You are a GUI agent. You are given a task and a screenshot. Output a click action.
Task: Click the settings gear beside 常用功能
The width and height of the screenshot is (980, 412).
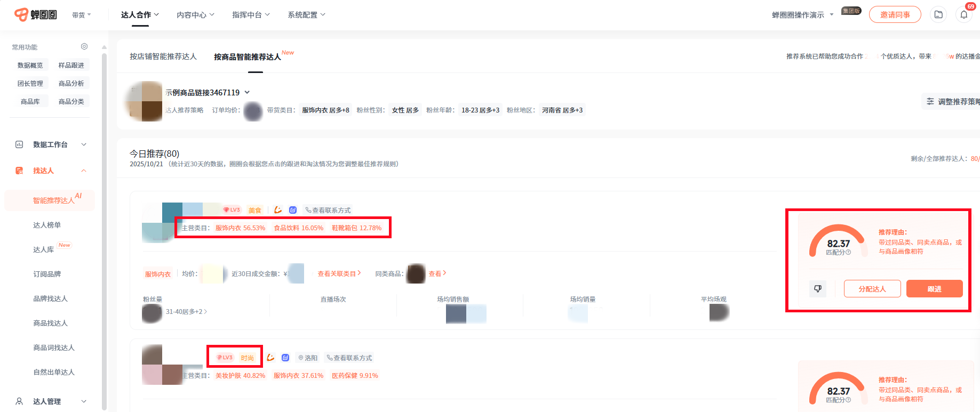tap(84, 47)
